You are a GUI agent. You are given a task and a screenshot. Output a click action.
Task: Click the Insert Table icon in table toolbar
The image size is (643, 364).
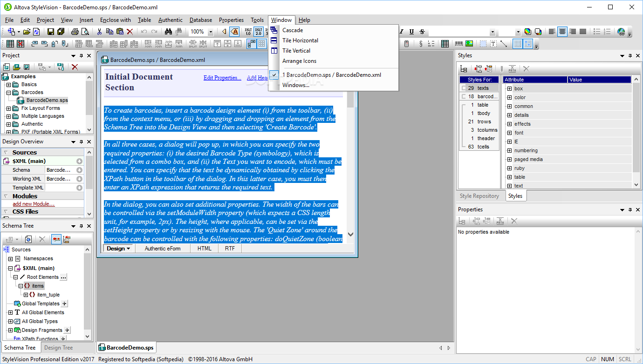pyautogui.click(x=10, y=44)
